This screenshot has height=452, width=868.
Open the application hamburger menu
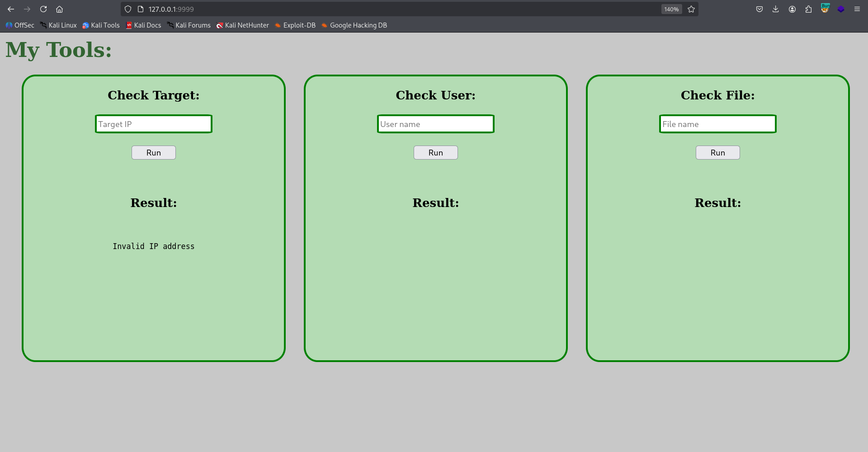(x=857, y=9)
